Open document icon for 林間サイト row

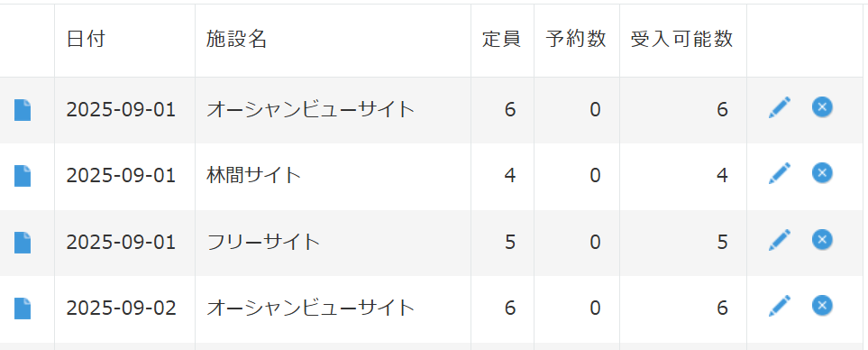pos(23,176)
